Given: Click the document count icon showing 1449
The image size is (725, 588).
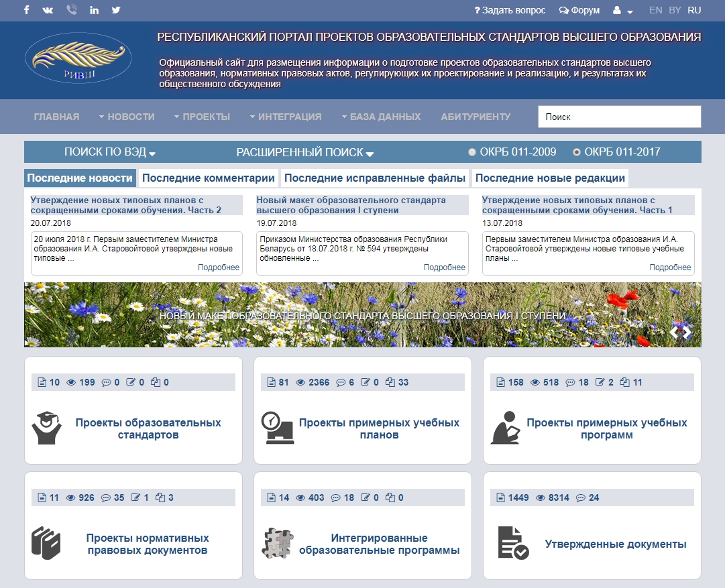Looking at the screenshot, I should coord(501,498).
